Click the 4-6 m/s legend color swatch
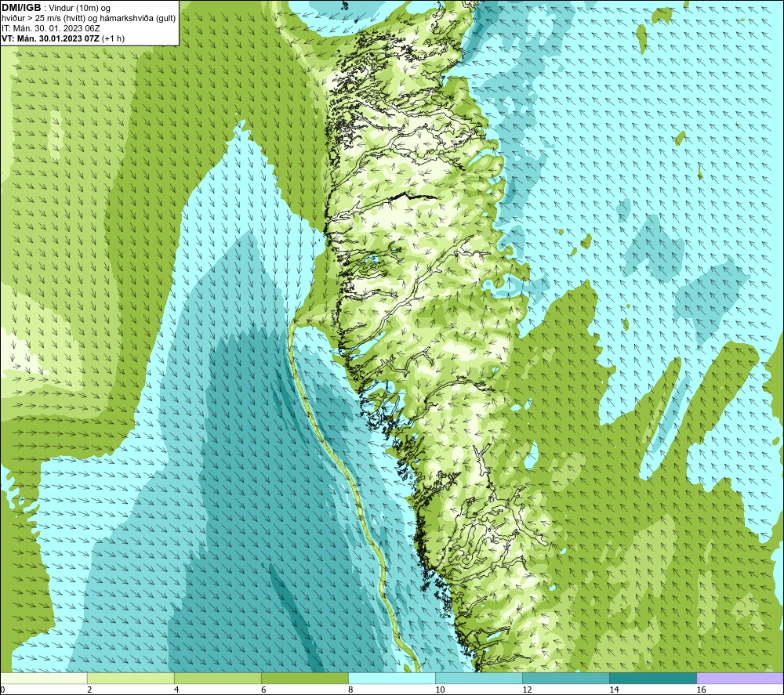Image resolution: width=784 pixels, height=695 pixels. [217, 678]
